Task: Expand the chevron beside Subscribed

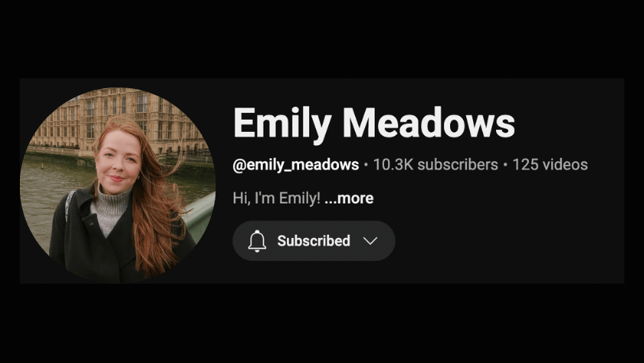Action: click(x=370, y=241)
